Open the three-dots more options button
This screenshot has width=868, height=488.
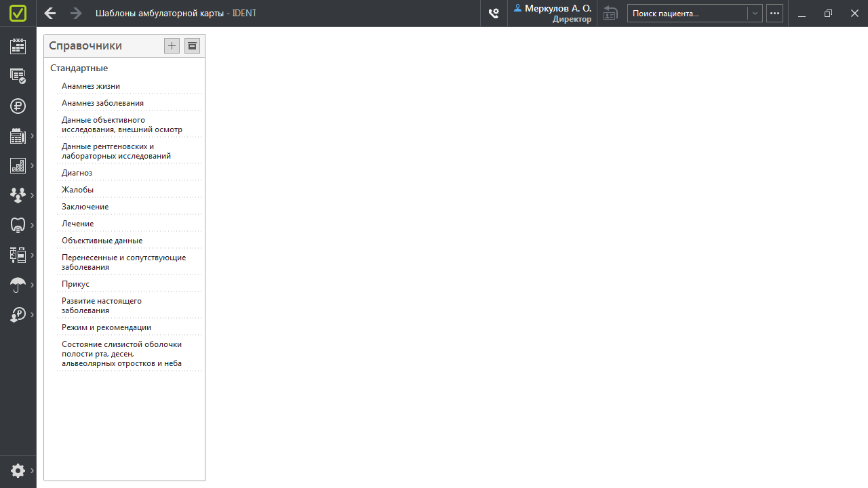click(x=774, y=14)
